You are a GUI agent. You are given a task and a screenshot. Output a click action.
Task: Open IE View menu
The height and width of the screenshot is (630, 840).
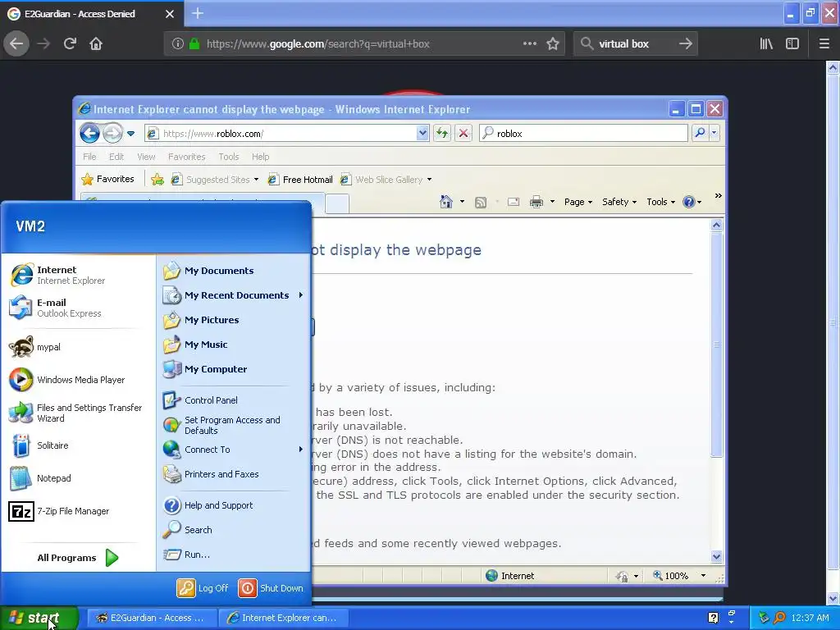click(x=146, y=157)
